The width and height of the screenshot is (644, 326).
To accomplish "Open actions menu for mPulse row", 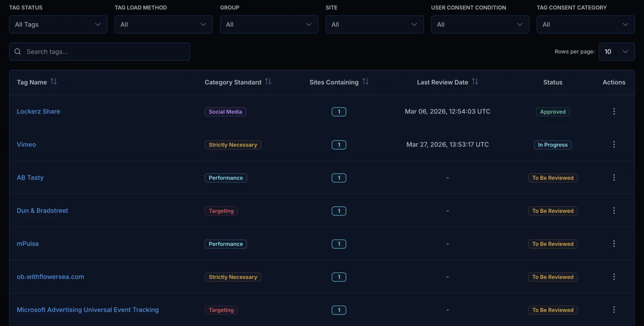I will pos(614,243).
